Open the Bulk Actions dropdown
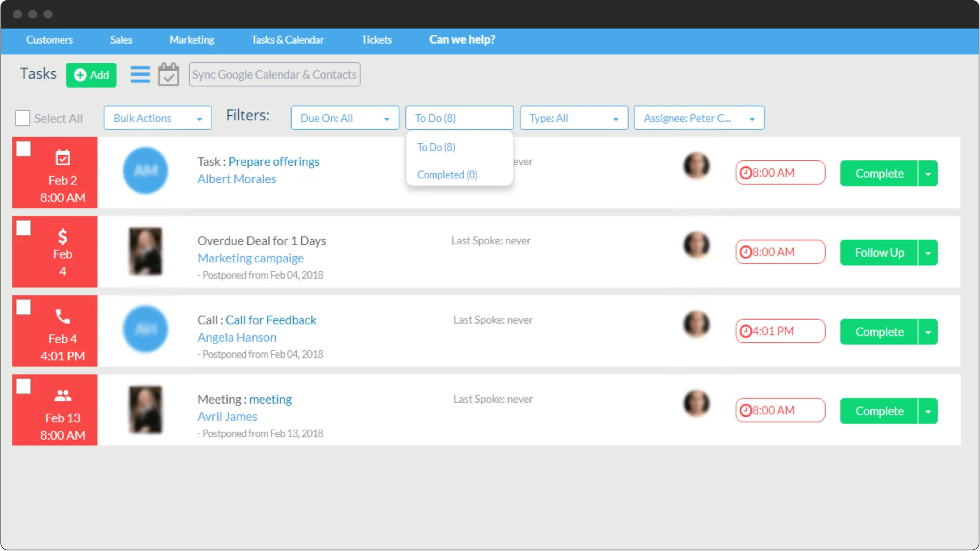The height and width of the screenshot is (551, 980). tap(157, 118)
